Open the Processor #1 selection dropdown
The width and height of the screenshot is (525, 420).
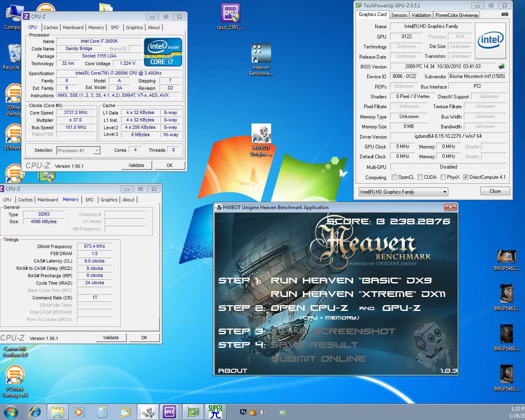[78, 150]
